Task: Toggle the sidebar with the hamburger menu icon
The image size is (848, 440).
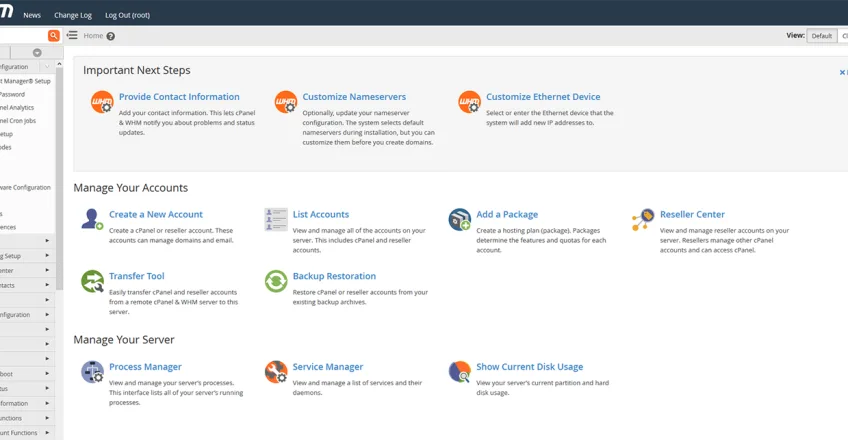Action: click(x=72, y=35)
